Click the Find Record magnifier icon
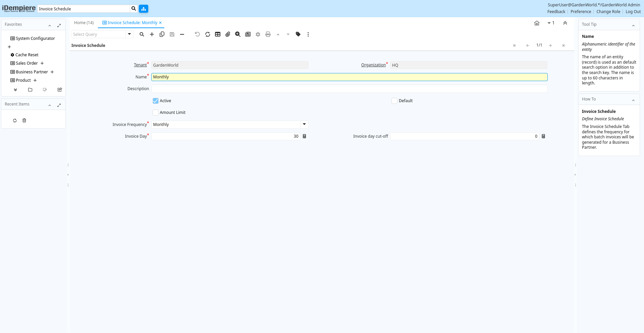This screenshot has height=333, width=644. coord(142,34)
